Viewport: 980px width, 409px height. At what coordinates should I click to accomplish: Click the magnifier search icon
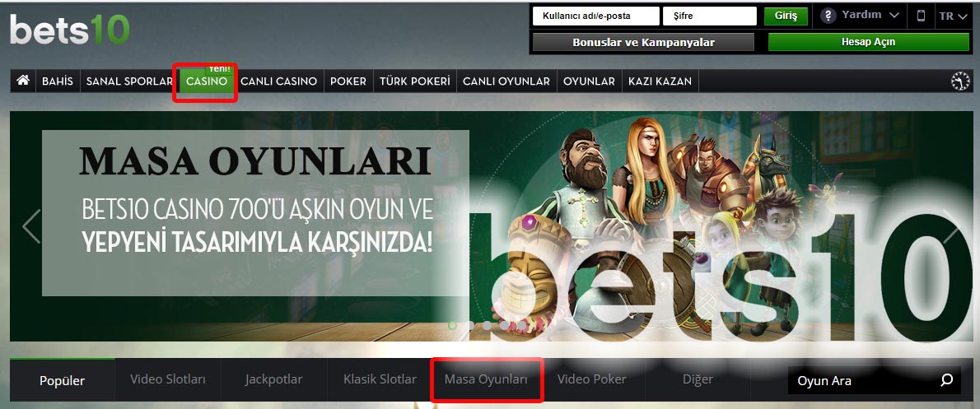[x=947, y=379]
